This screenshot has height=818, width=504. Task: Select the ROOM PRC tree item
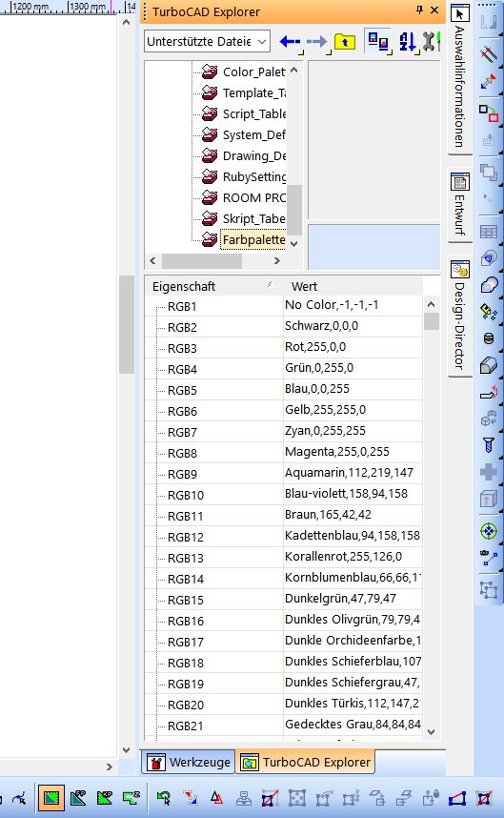(x=253, y=197)
